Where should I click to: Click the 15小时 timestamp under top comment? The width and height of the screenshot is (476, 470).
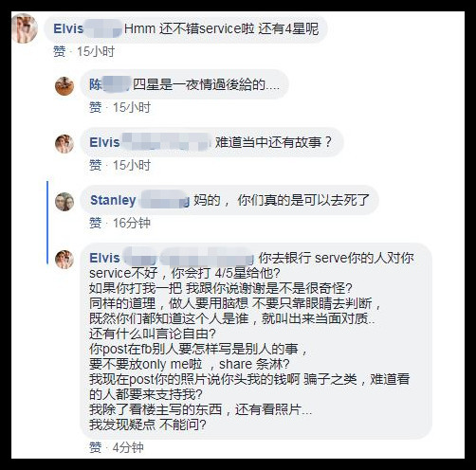point(96,51)
